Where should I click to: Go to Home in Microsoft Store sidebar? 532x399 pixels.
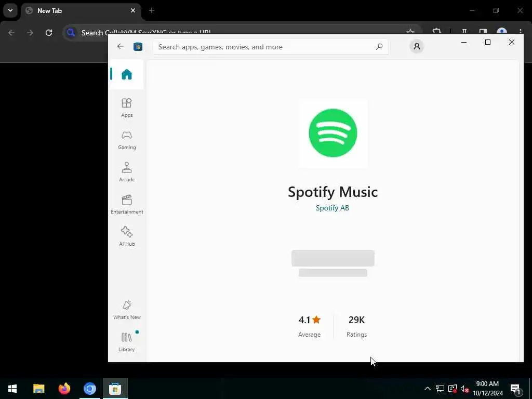tap(127, 74)
